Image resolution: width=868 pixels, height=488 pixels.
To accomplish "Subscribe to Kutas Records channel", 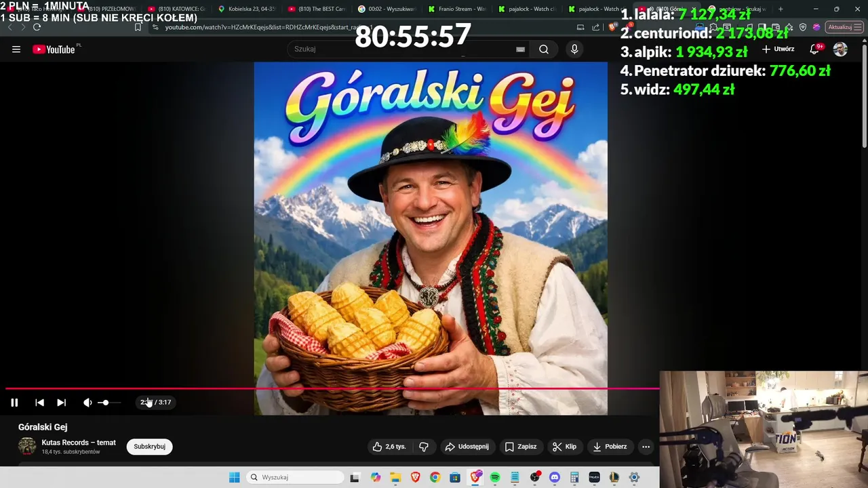I will click(149, 447).
